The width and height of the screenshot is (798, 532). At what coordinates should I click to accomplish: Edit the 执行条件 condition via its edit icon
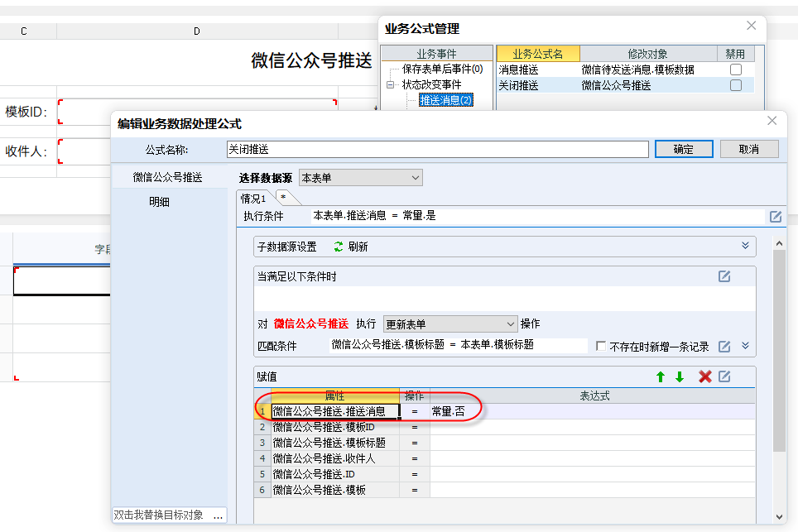pyautogui.click(x=775, y=217)
